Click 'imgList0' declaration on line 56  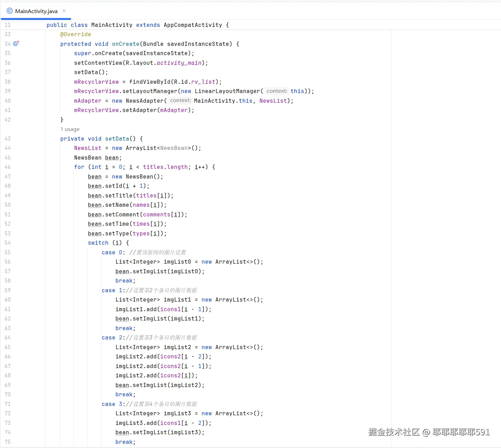177,262
